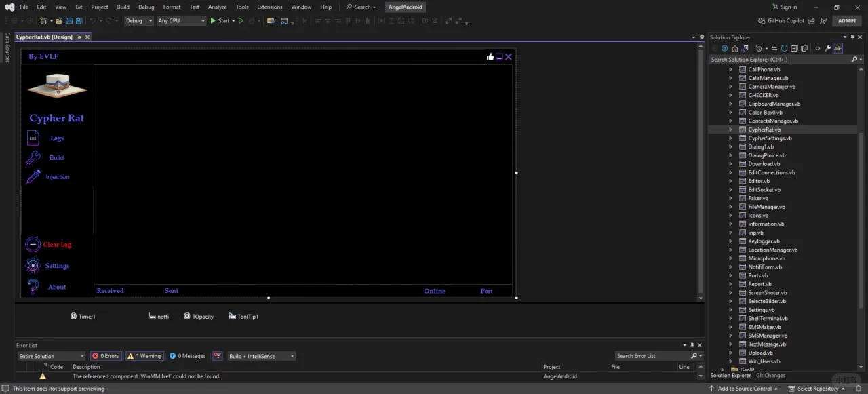The width and height of the screenshot is (868, 394).
Task: Select the TOpacity timer component
Action: [x=198, y=316]
